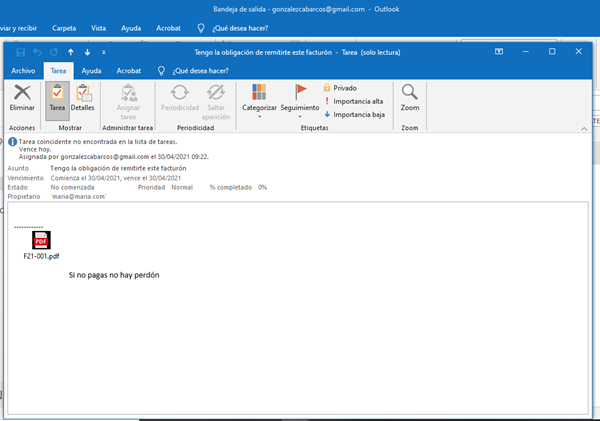Open the Zoom magnifier tool
The width and height of the screenshot is (600, 421).
[x=409, y=98]
